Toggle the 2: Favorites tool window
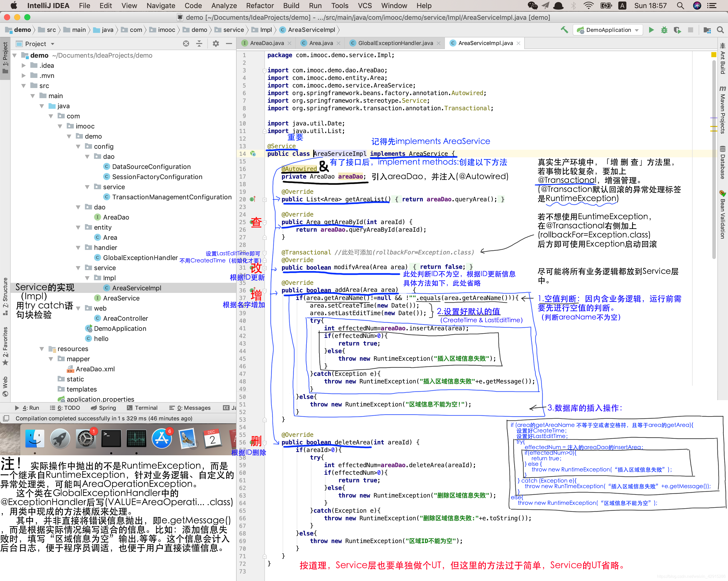Viewport: 728px width, 581px height. point(5,346)
